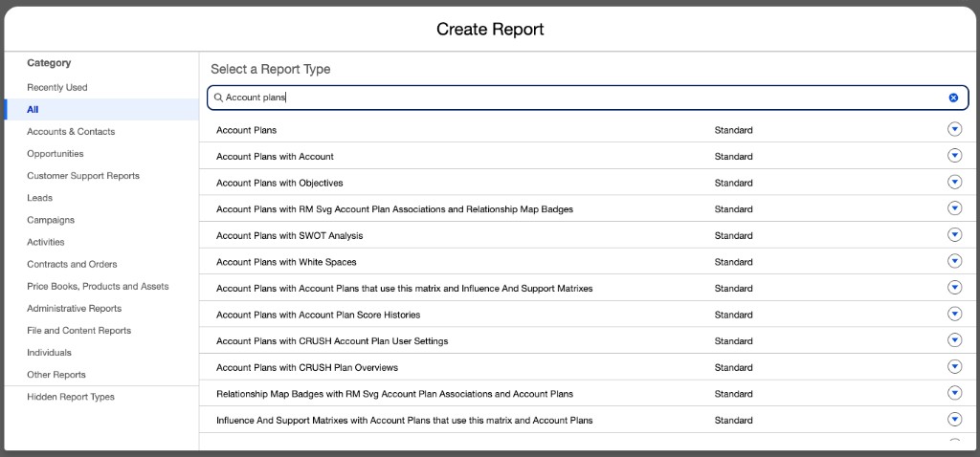980x457 pixels.
Task: Open File and Content Reports category
Action: click(78, 330)
